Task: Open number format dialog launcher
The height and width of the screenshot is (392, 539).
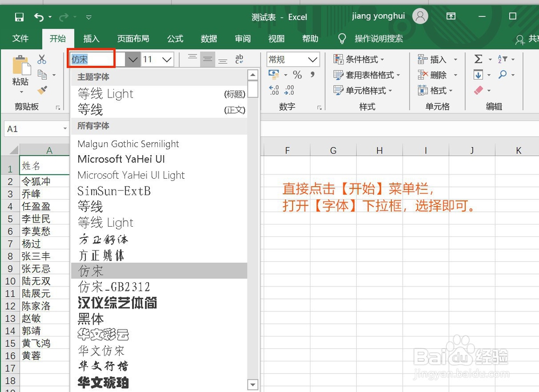Action: (319, 108)
